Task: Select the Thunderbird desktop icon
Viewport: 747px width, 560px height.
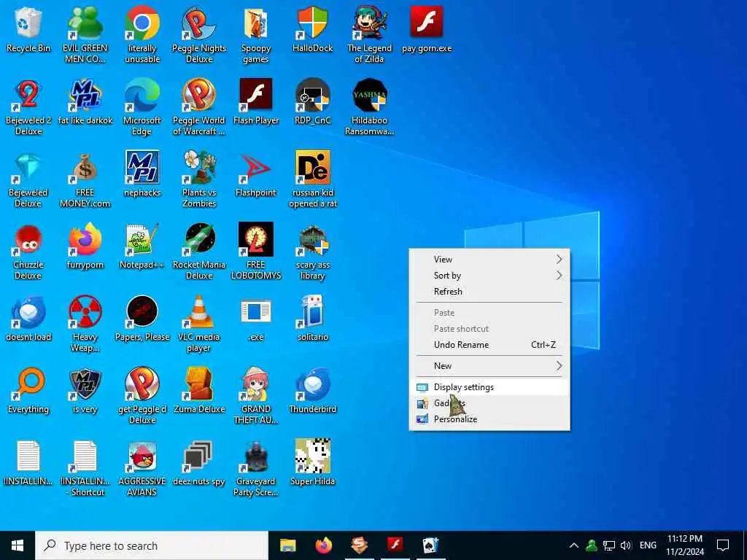Action: (312, 392)
